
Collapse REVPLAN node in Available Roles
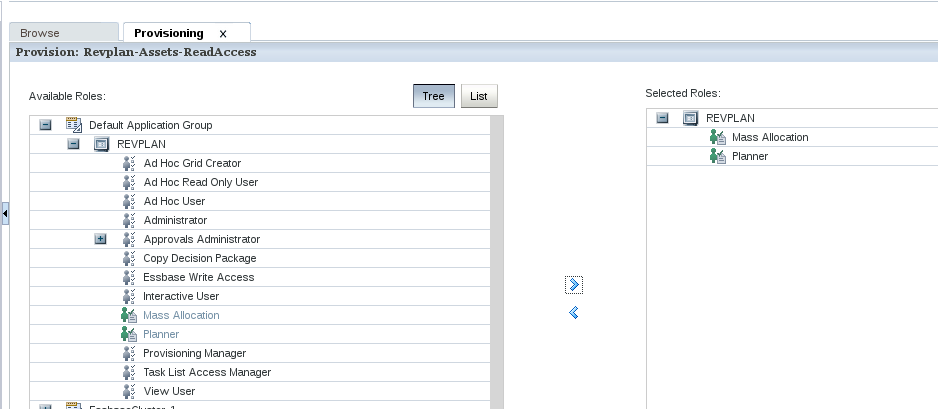73,144
